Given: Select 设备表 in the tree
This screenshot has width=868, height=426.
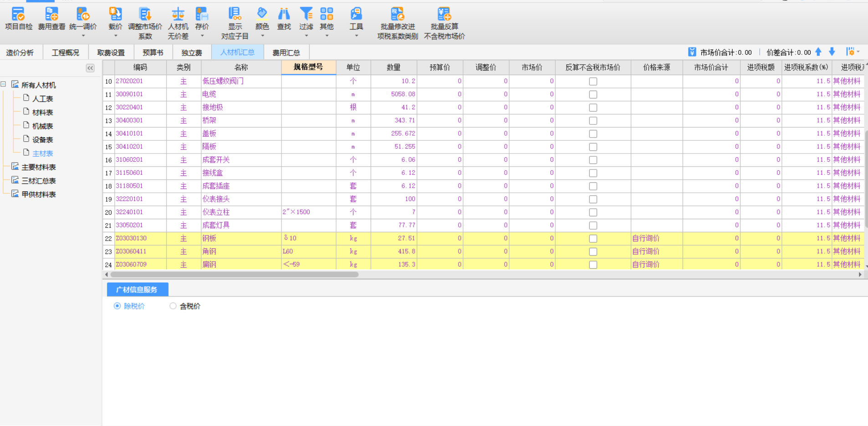Looking at the screenshot, I should pos(42,139).
